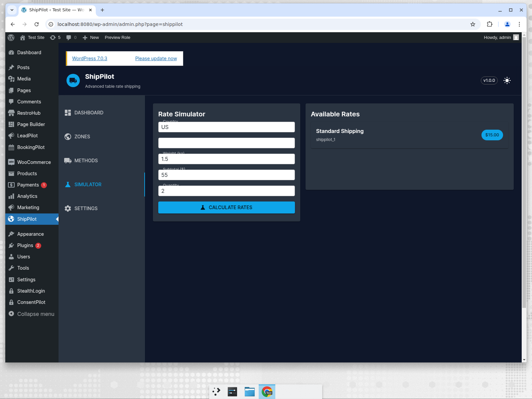
Task: Click the Chrome icon in the taskbar
Action: 267,392
